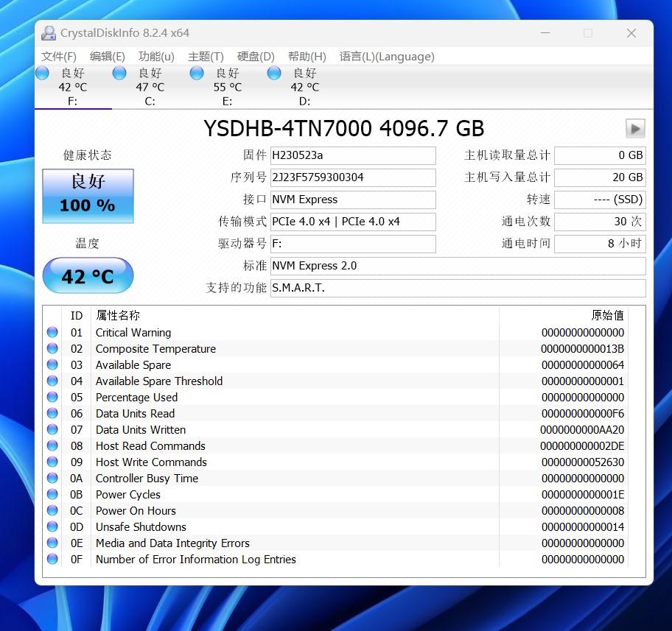Click the serial number field 2J23F5759300304
The width and height of the screenshot is (672, 631).
pyautogui.click(x=353, y=177)
